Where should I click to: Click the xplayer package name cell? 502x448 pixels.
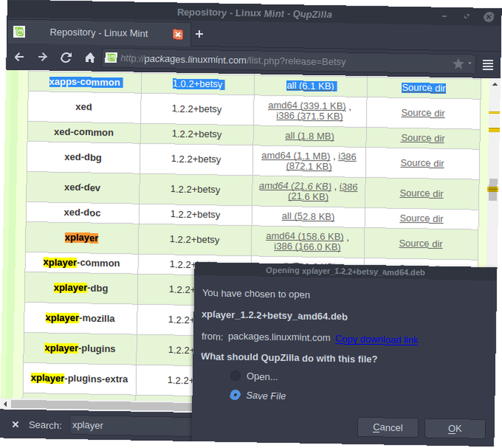tap(82, 238)
